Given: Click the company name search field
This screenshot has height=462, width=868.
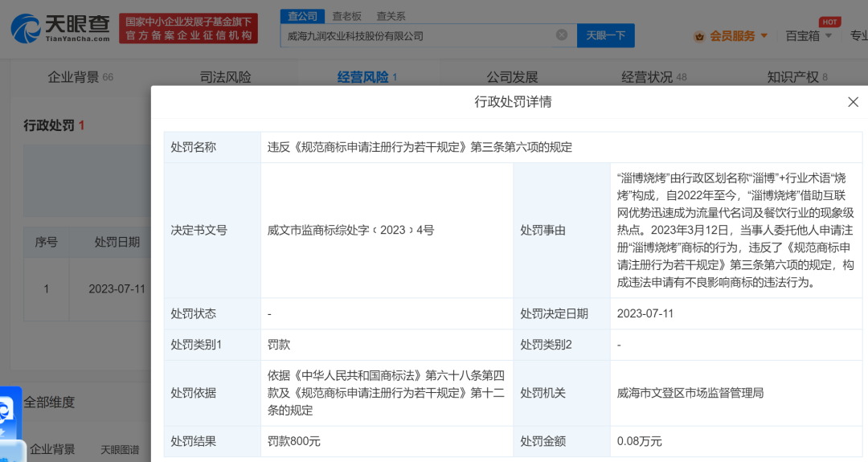Looking at the screenshot, I should coord(418,35).
